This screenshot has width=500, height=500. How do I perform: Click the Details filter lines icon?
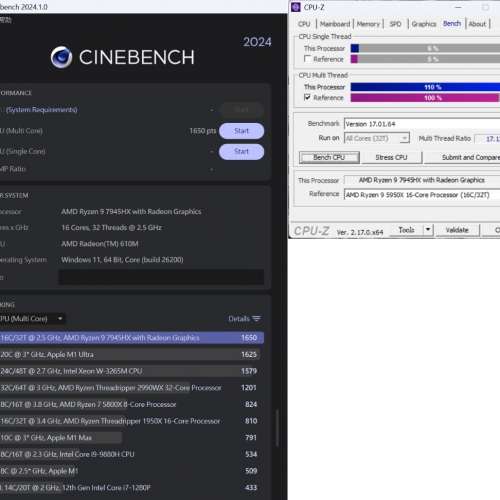[256, 319]
